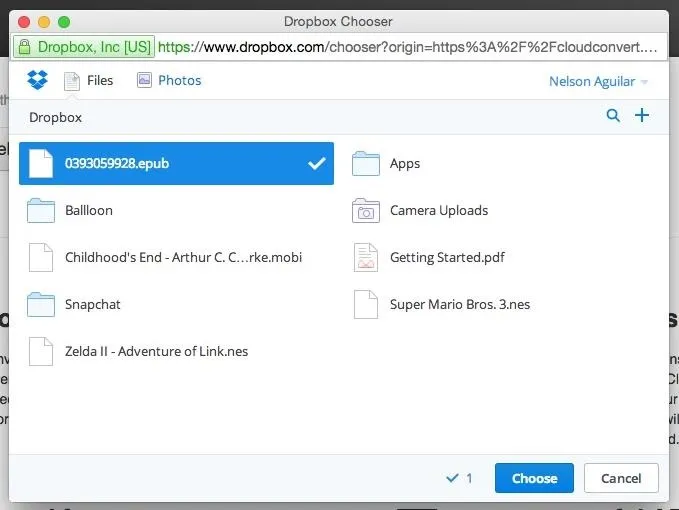Screen dimensions: 679x510
Task: Click the Apps folder icon
Action: (x=366, y=164)
